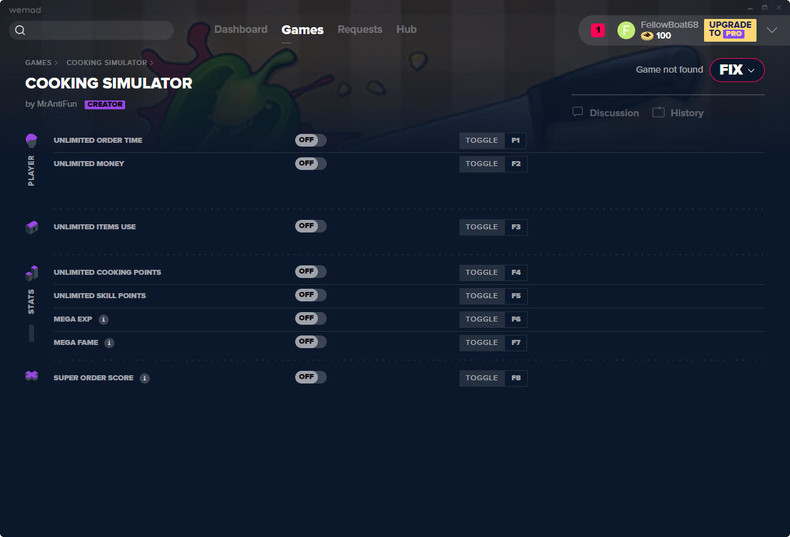Screen dimensions: 790x537
Task: Click the Super Order Score category icon
Action: click(31, 376)
